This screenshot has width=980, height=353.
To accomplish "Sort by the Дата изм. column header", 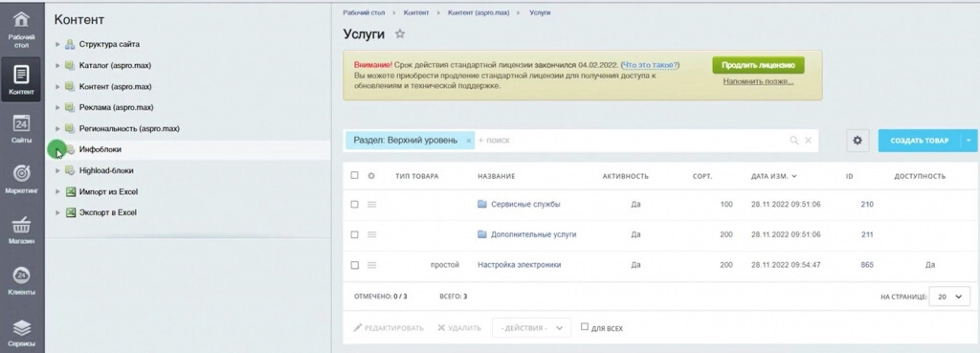I will click(773, 176).
